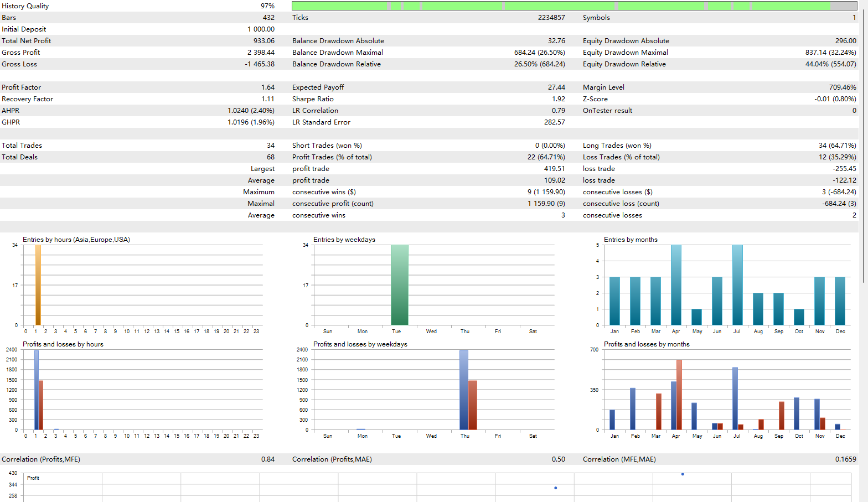Click the red Thu bar in weekday losses chart
This screenshot has height=502, width=868.
[473, 405]
